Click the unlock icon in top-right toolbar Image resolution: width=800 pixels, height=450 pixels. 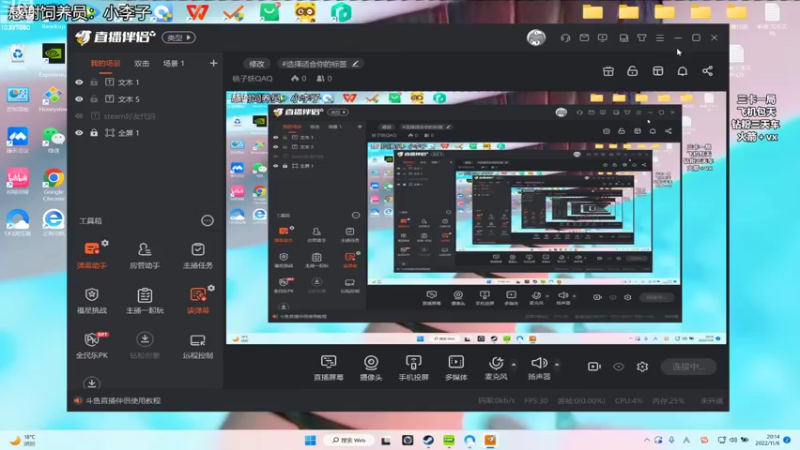click(x=632, y=71)
